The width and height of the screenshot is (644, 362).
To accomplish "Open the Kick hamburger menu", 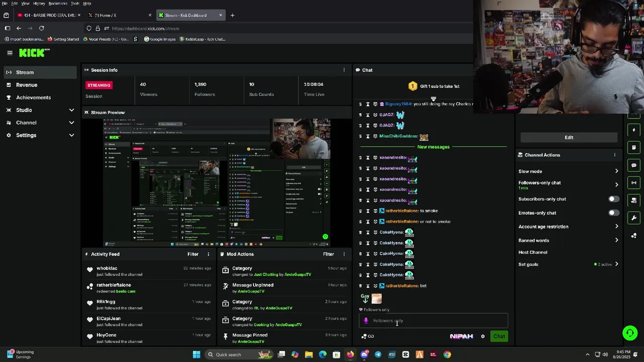I will click(x=10, y=53).
